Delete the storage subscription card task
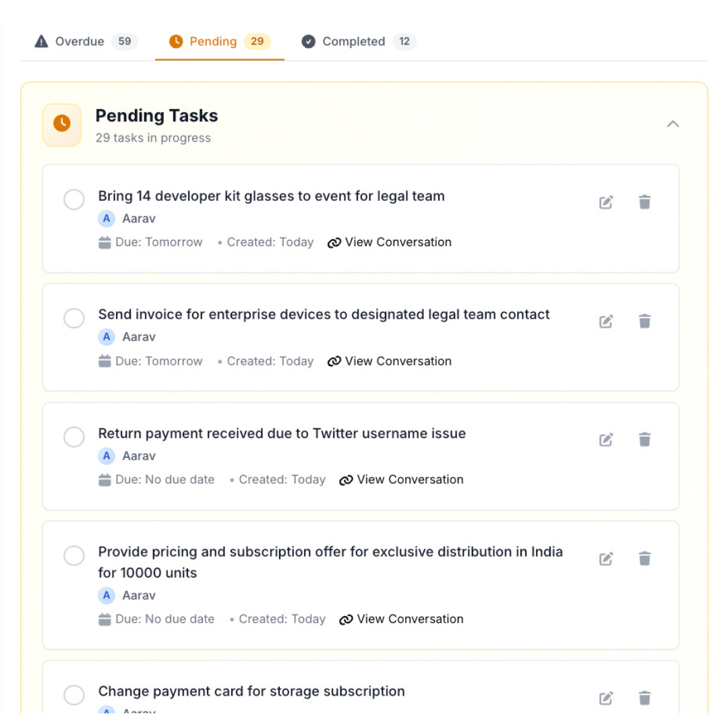The height and width of the screenshot is (728, 728). 645,698
